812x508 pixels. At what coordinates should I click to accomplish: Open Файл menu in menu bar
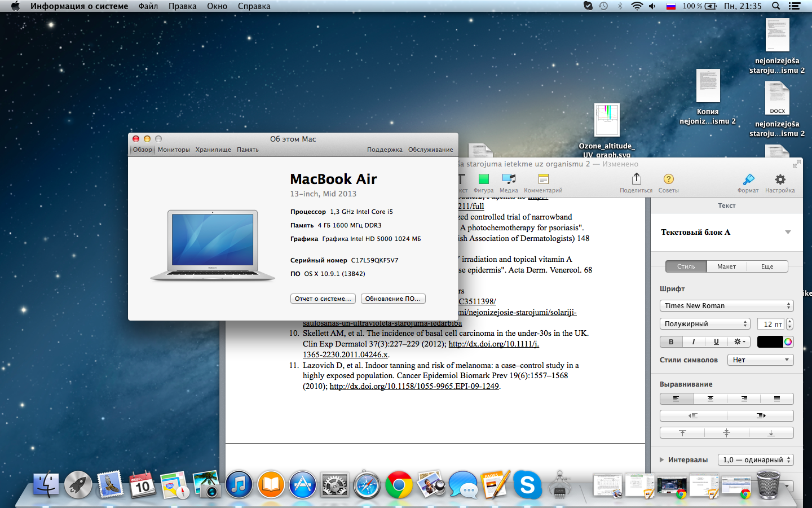(148, 6)
